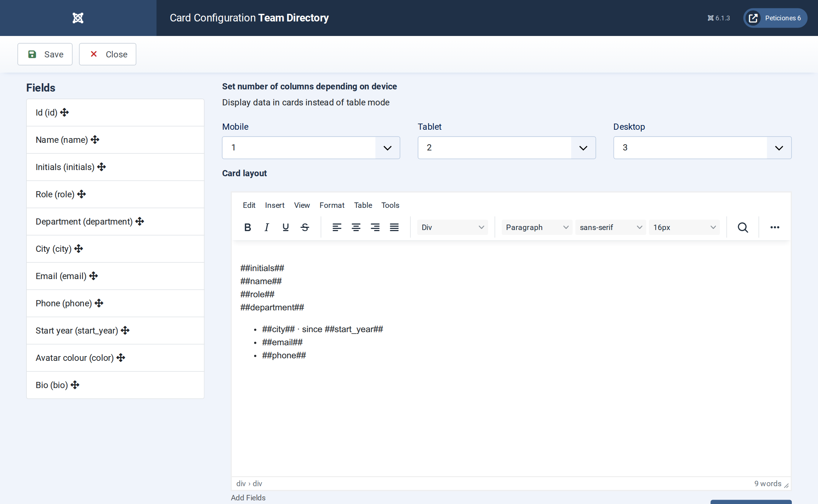Click the Joomla logo icon
Screen dimensions: 818x504
click(x=78, y=18)
